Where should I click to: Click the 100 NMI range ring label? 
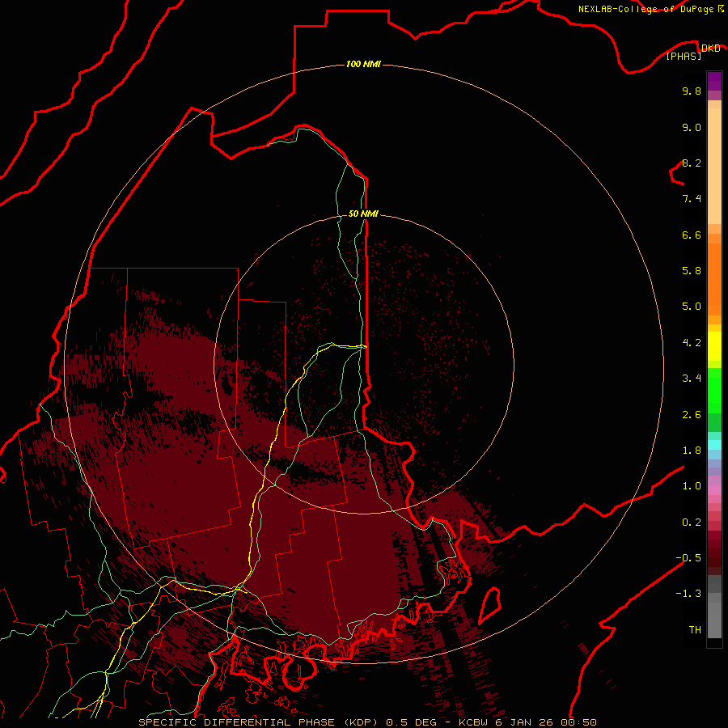(x=363, y=64)
